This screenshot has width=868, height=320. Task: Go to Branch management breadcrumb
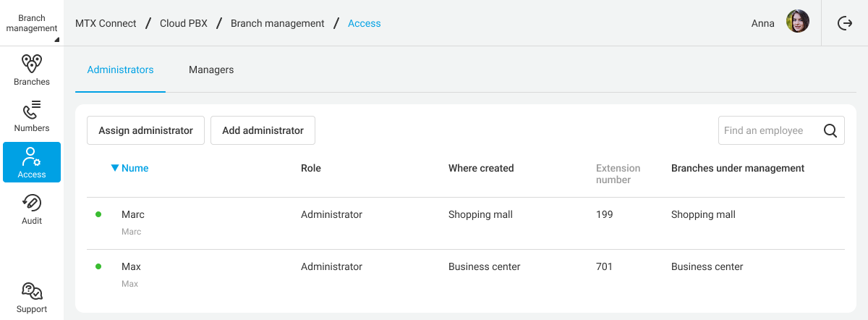coord(277,23)
